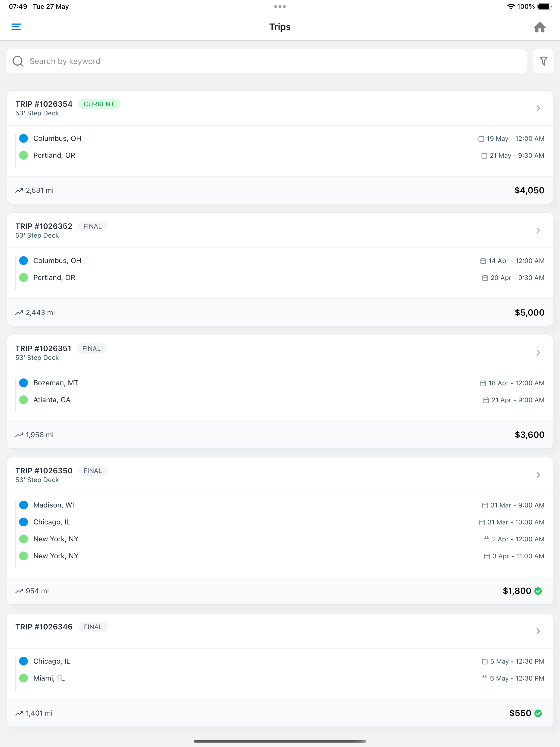This screenshot has width=560, height=747.
Task: Click the mileage trend icon by 954 mi
Action: 19,591
